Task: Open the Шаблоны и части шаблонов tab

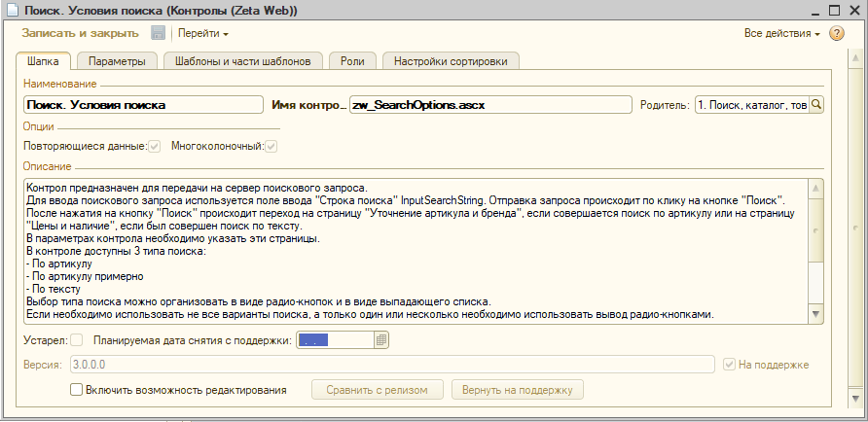Action: [x=243, y=61]
